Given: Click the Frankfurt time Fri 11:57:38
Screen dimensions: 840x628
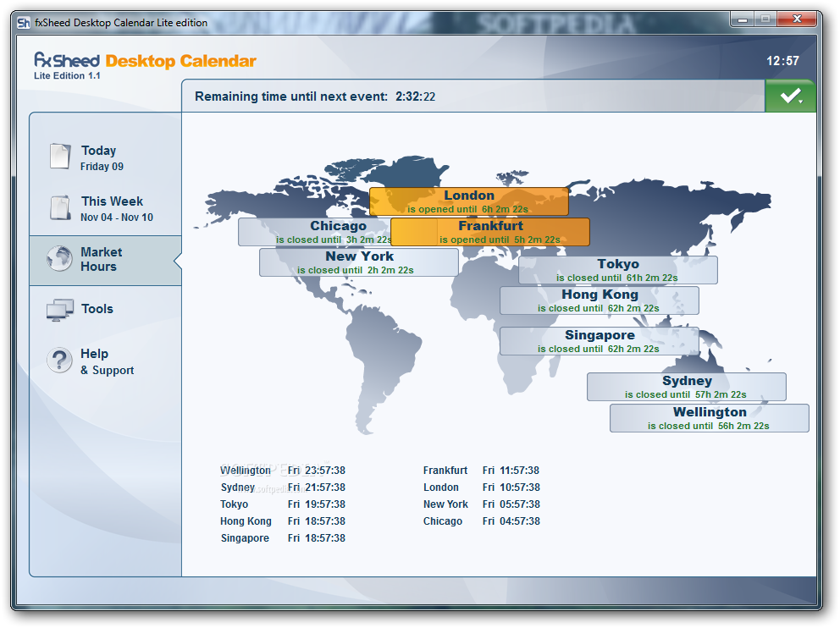Looking at the screenshot, I should pyautogui.click(x=511, y=471).
